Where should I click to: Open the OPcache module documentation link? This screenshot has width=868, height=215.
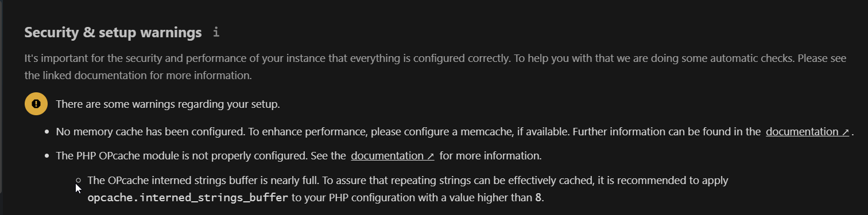click(393, 155)
